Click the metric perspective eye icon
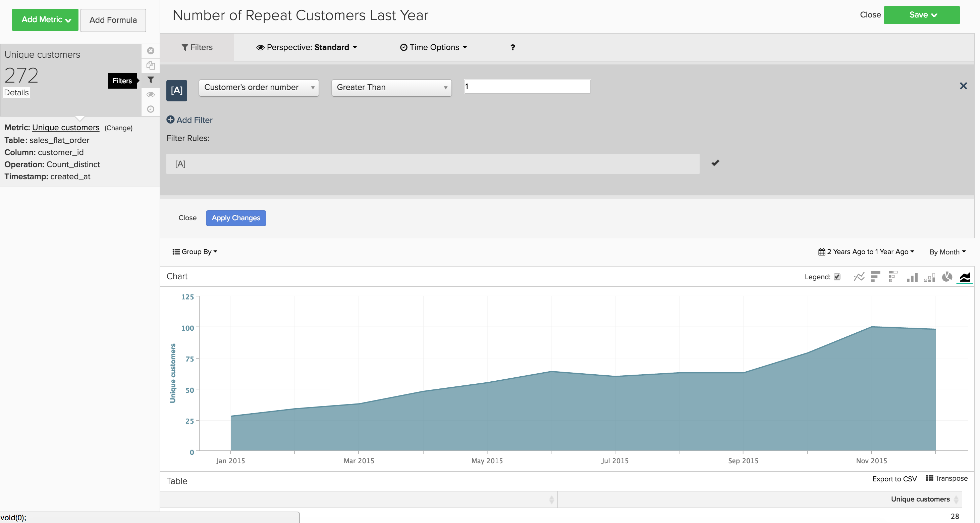Image resolution: width=980 pixels, height=523 pixels. click(x=151, y=94)
